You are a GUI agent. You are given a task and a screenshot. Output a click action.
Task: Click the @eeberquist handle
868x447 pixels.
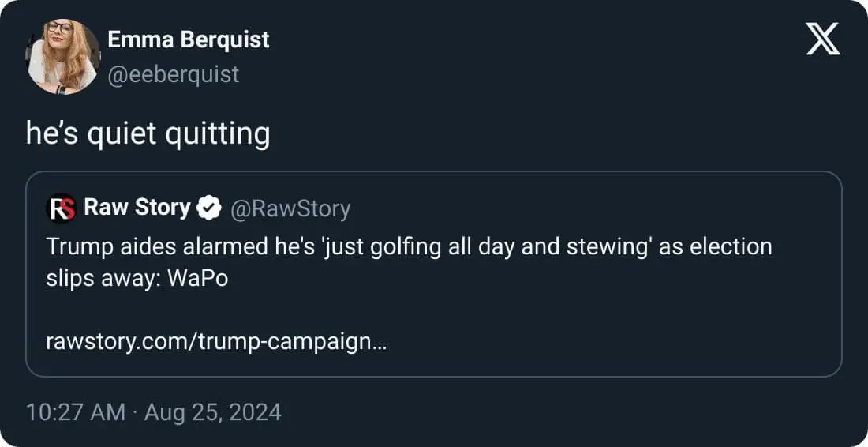pos(173,74)
